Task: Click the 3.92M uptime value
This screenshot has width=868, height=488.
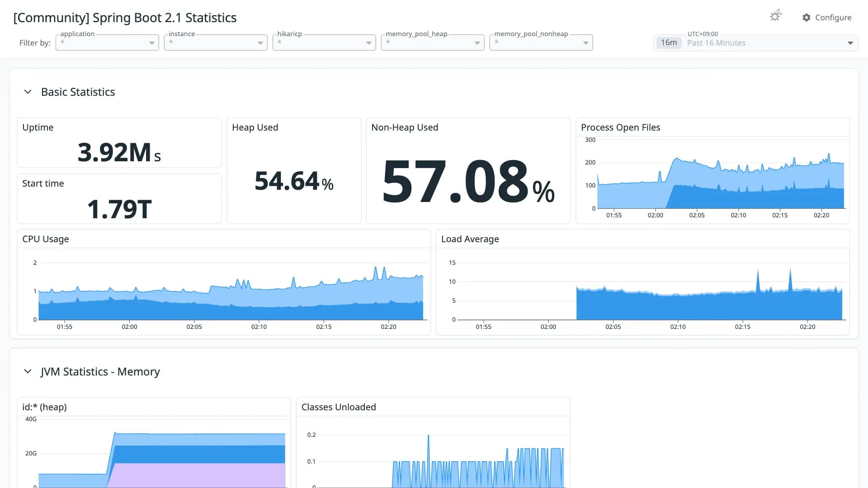Action: 119,152
